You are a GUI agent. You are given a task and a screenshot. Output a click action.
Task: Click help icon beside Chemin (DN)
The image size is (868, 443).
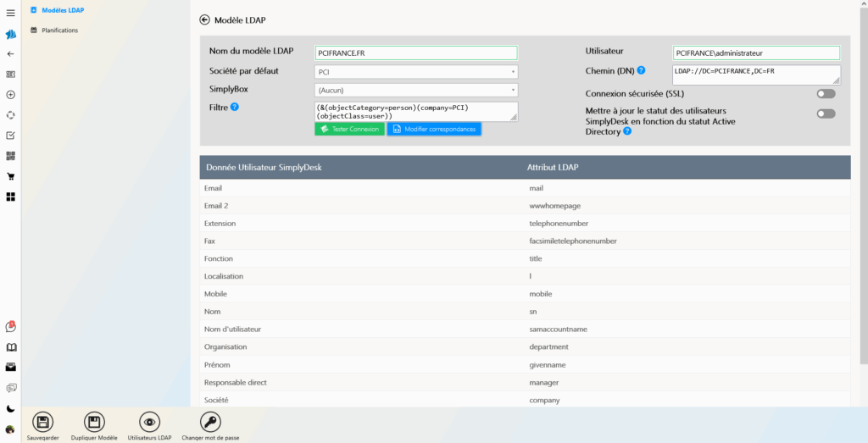tap(641, 70)
